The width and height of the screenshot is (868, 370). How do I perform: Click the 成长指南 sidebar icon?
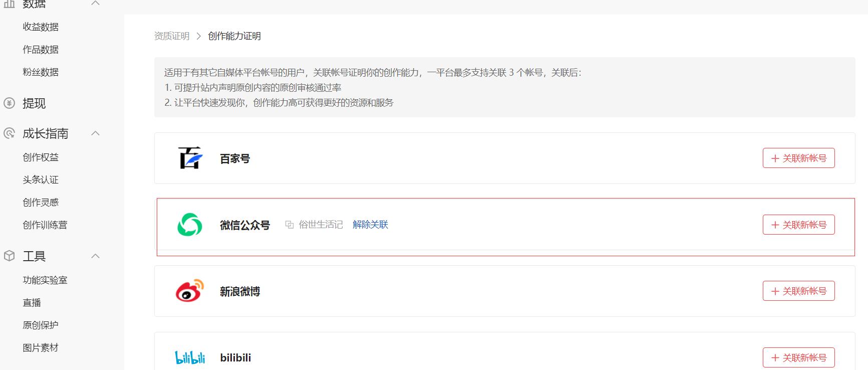pyautogui.click(x=9, y=133)
